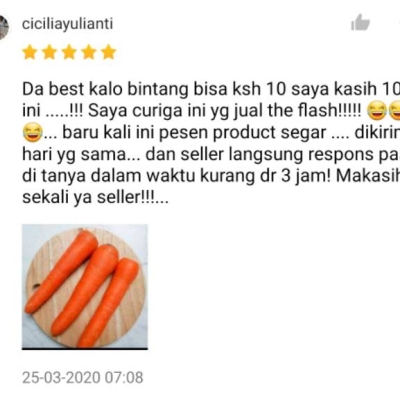
Task: Click the rightmost carrot in the photo
Action: pos(108,302)
